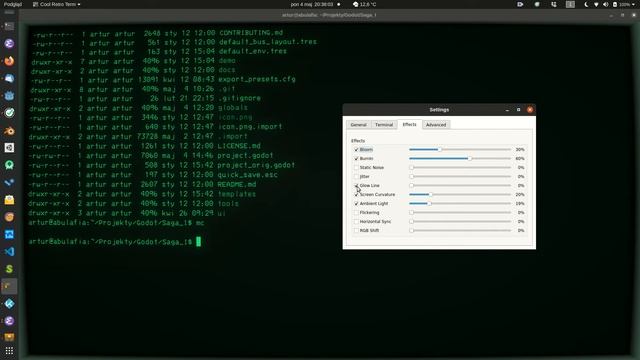Click the volume speaker icon
This screenshot has width=640, height=360.
coord(605,4)
